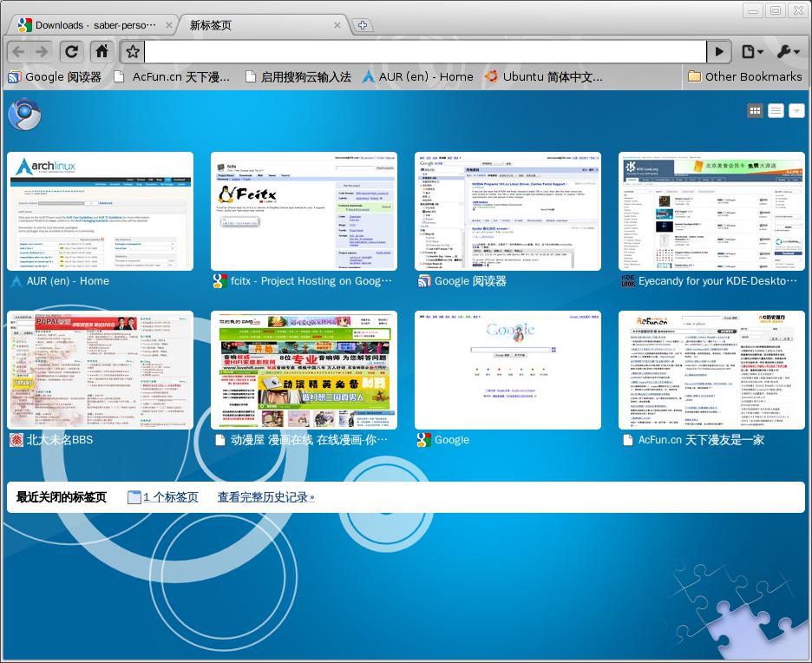Screen dimensions: 812x663
Task: Open the fcitx project thumbnail
Action: [x=304, y=212]
